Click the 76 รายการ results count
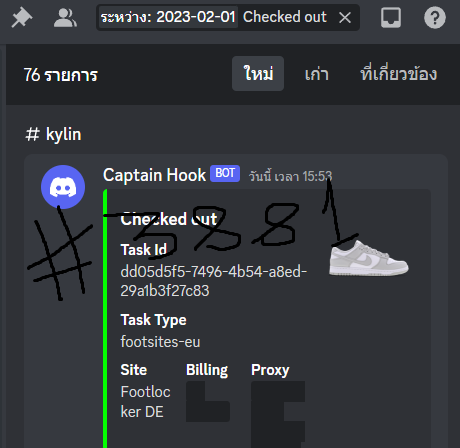 pos(61,75)
